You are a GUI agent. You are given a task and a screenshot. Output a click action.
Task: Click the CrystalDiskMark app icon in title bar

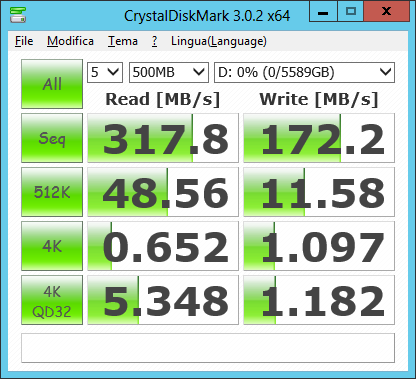tap(18, 15)
